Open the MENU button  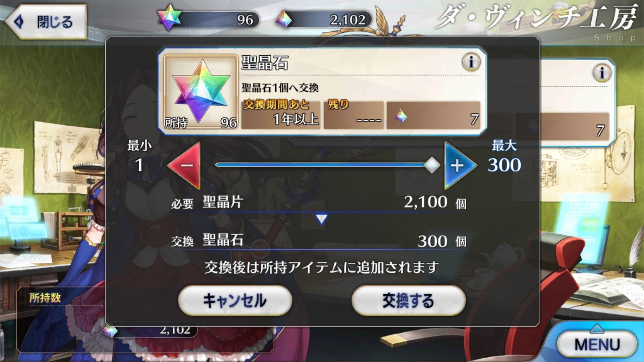point(597,344)
